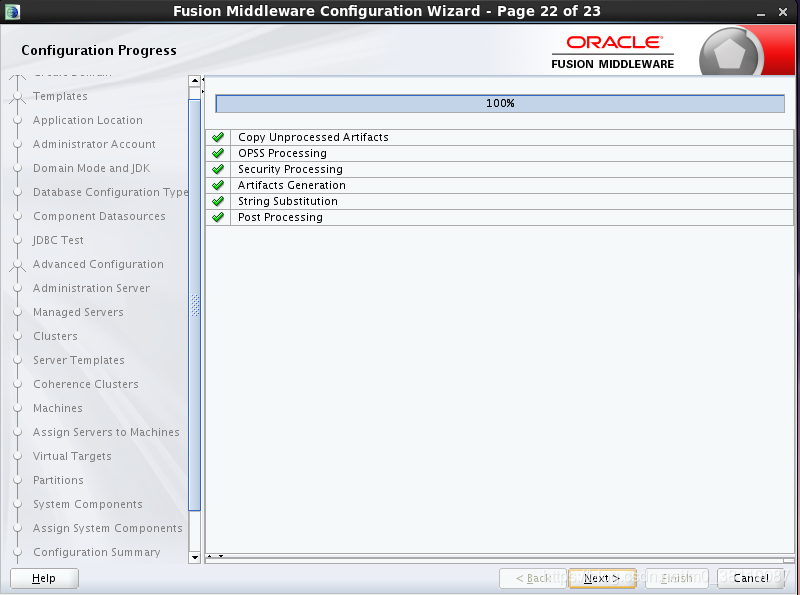
Task: Open Help for this wizard page
Action: point(44,578)
